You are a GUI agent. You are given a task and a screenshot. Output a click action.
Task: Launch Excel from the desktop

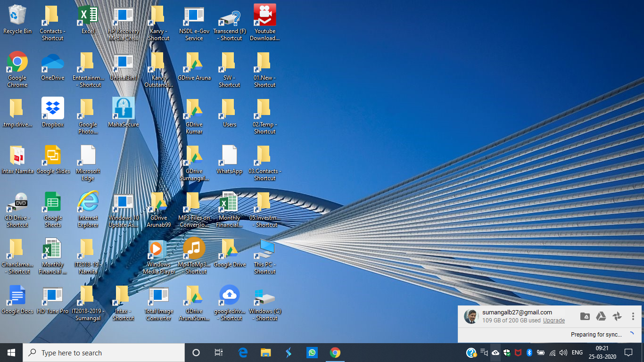(x=88, y=19)
